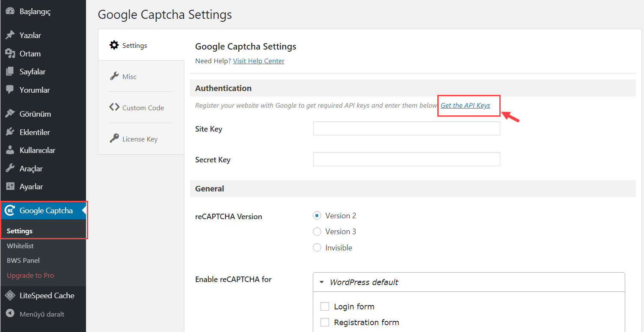Click the Get the API Keys link
The width and height of the screenshot is (644, 332).
466,105
